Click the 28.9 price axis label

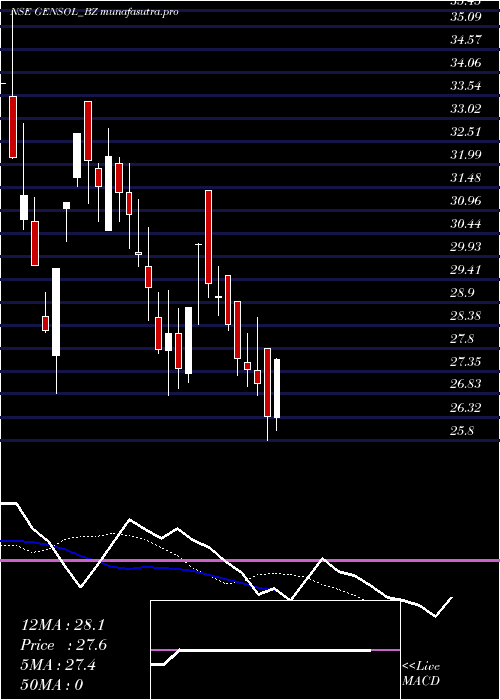(x=462, y=293)
